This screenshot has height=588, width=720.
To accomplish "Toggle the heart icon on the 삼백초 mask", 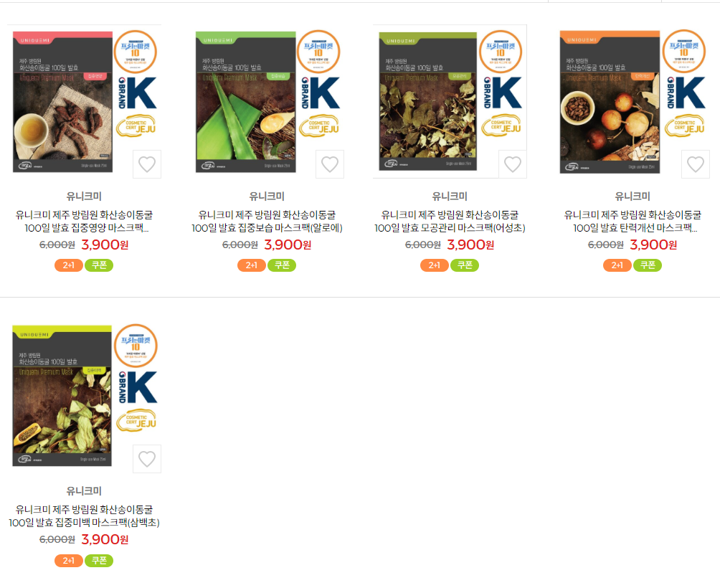I will pyautogui.click(x=147, y=458).
